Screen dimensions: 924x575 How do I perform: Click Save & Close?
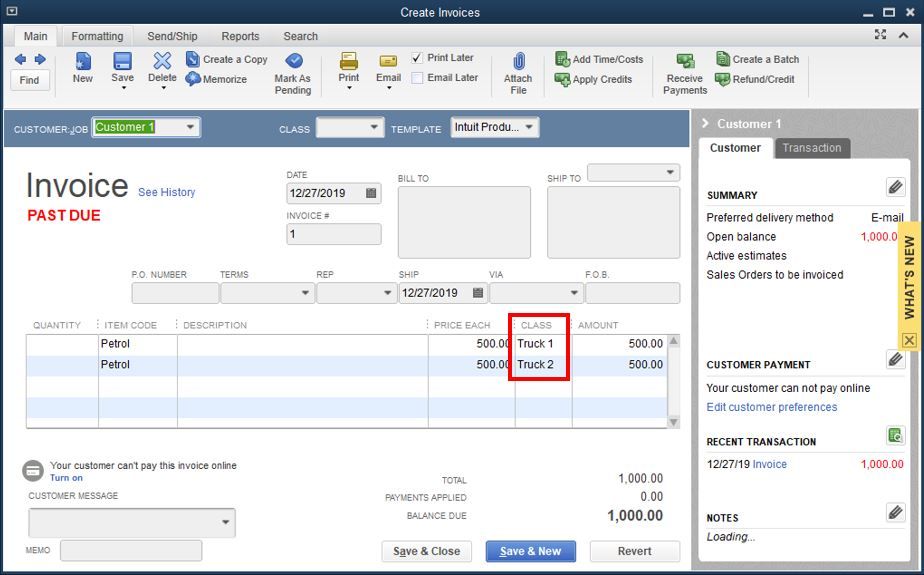point(427,551)
